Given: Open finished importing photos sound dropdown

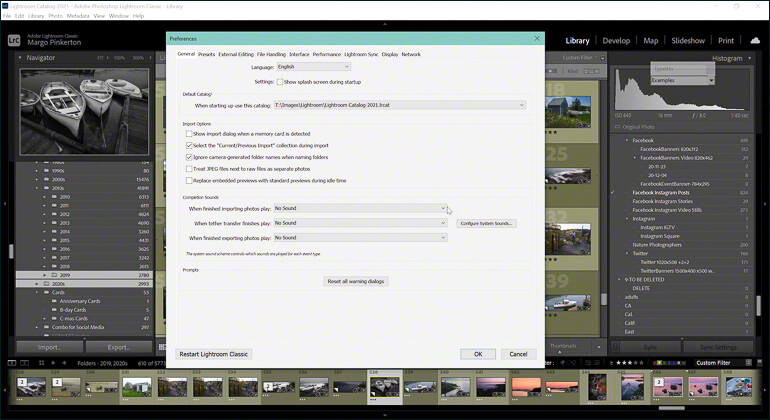Looking at the screenshot, I should point(360,208).
